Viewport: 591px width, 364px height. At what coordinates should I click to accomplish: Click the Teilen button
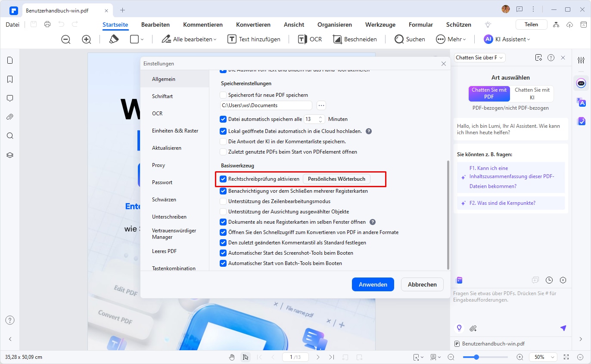(531, 25)
